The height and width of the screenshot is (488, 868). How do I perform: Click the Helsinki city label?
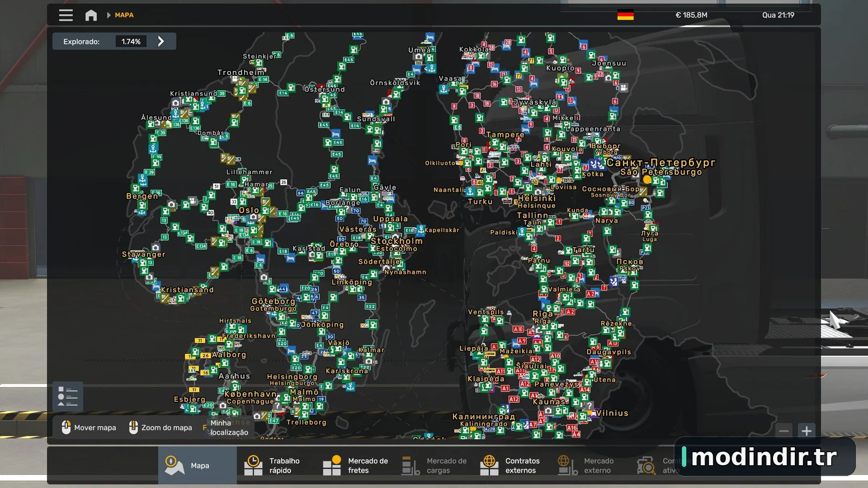(537, 198)
